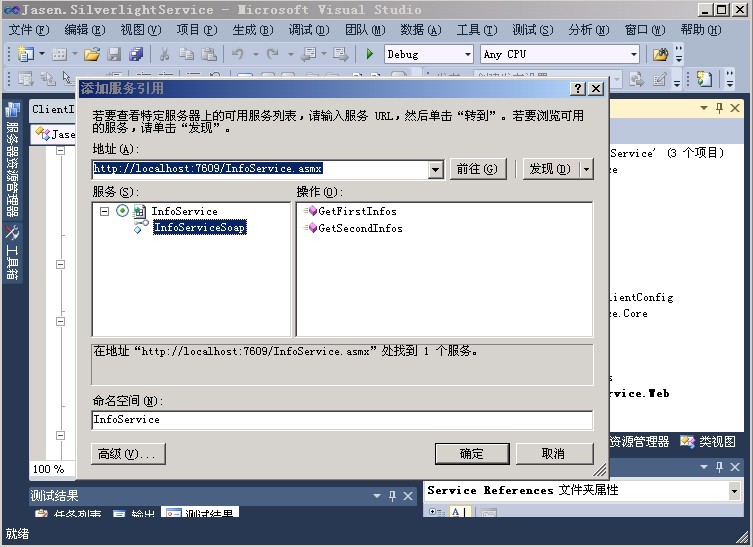Pin the Solution Explorer panel

tap(719, 108)
